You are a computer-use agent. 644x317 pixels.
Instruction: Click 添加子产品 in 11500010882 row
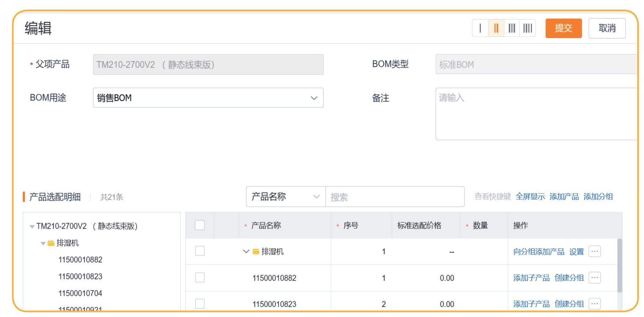pos(531,278)
